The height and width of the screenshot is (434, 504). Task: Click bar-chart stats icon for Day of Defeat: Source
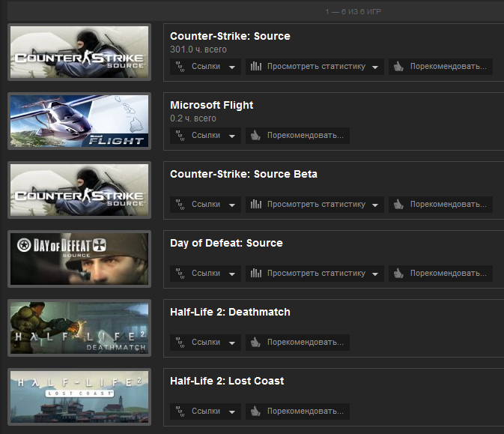[x=256, y=273]
